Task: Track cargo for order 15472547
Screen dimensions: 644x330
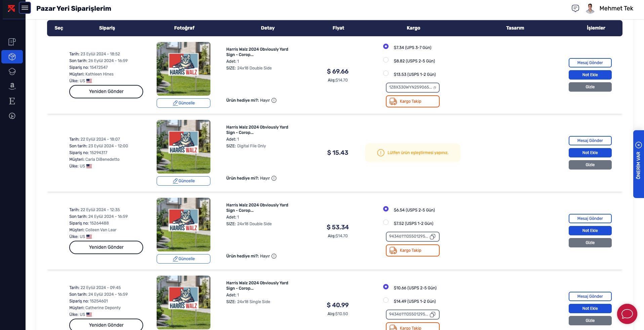Action: pos(413,101)
